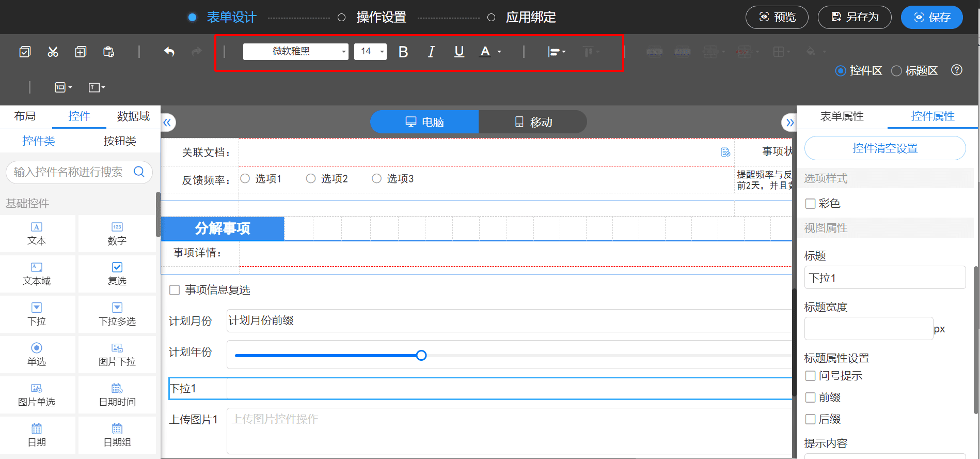Go to the 应用绑定 step

click(531, 17)
